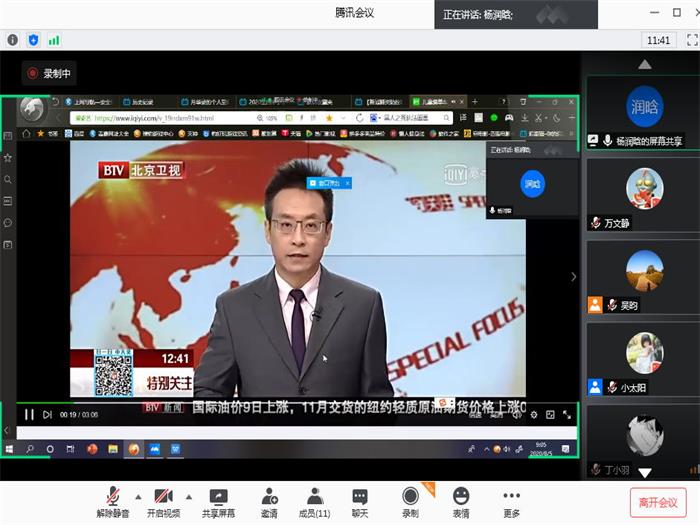Open 百度 bookmark in shared browser
Image resolution: width=700 pixels, height=525 pixels.
point(74,133)
